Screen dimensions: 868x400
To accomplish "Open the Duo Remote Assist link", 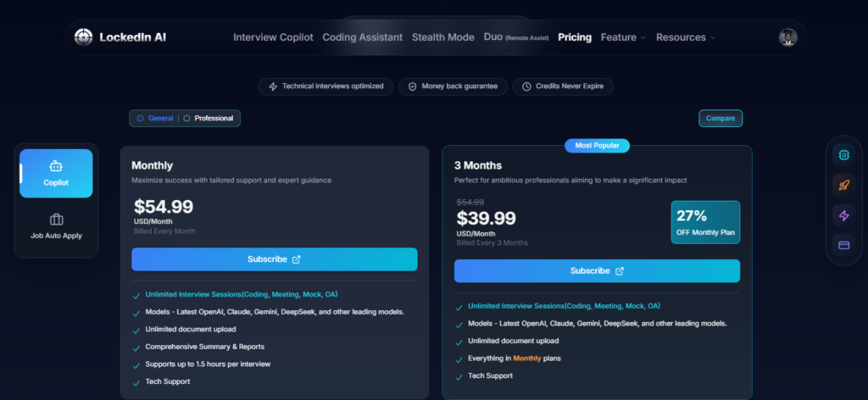I will pyautogui.click(x=516, y=37).
